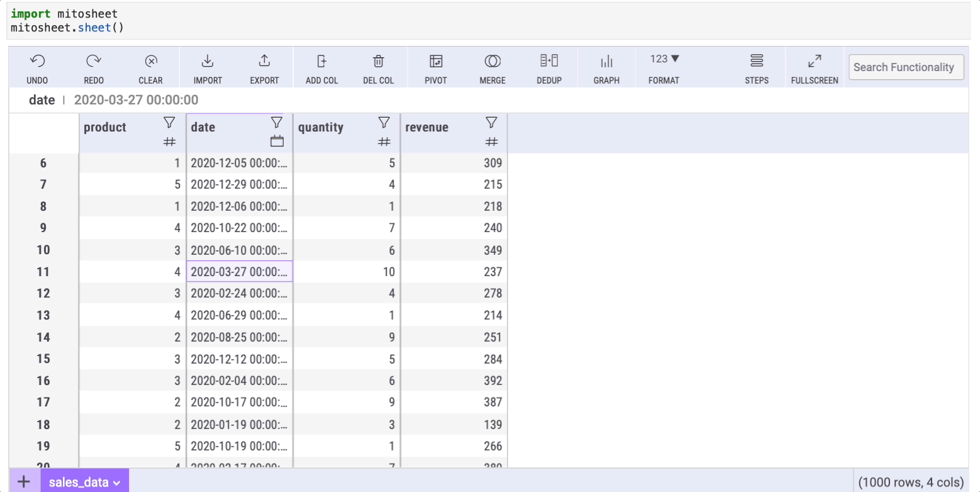Click the formula bar value 2020-03-27 00:00:00

click(x=136, y=99)
